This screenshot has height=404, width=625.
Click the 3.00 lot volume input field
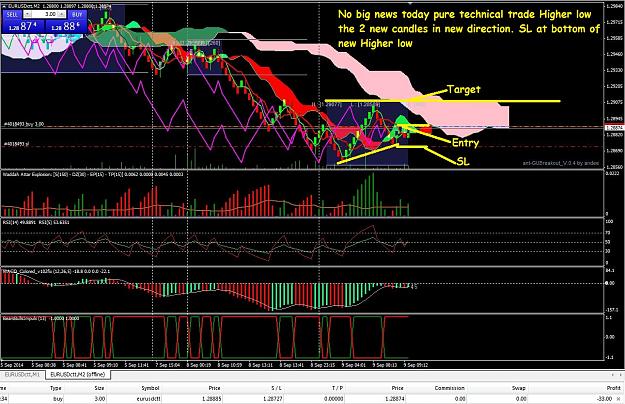[x=44, y=14]
